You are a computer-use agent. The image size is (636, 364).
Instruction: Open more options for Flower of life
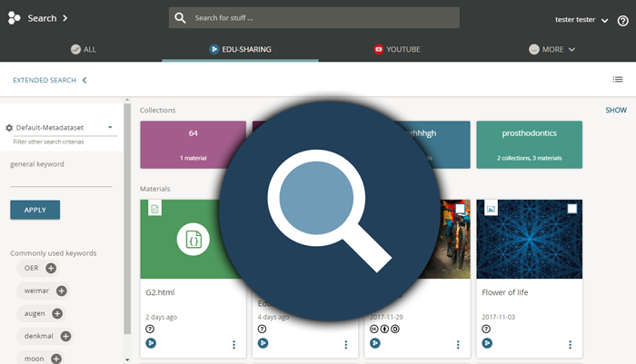pyautogui.click(x=570, y=344)
